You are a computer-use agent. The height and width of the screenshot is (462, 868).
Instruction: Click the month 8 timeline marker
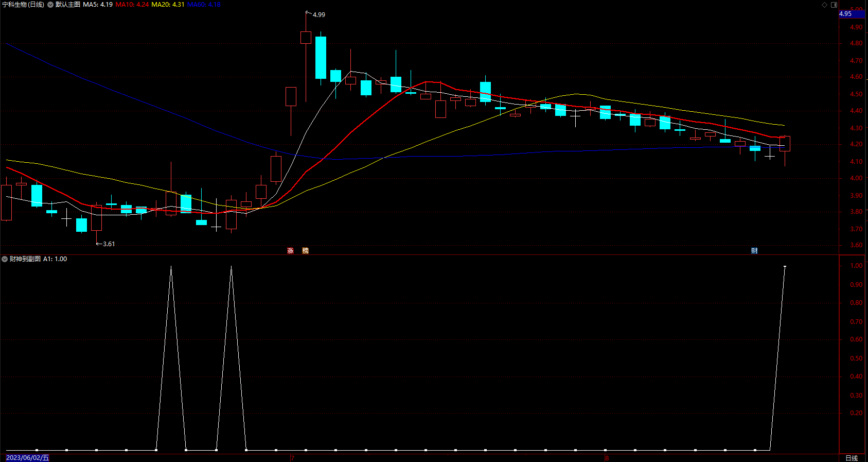tap(607, 458)
